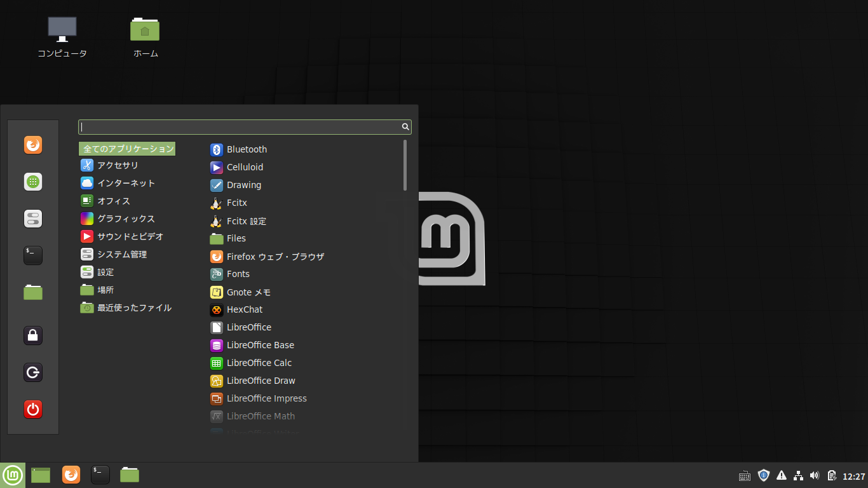The width and height of the screenshot is (868, 488).
Task: Click the warning triangle tray icon
Action: coord(782,475)
